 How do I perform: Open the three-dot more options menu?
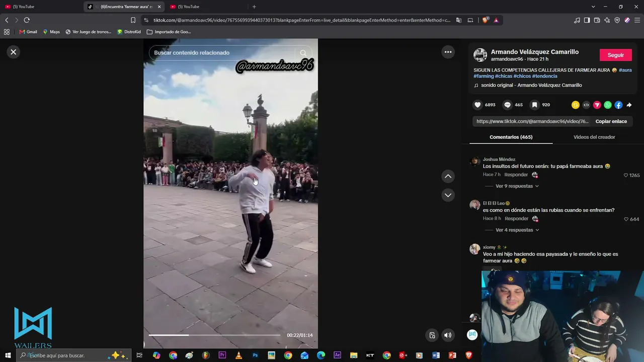(x=448, y=52)
